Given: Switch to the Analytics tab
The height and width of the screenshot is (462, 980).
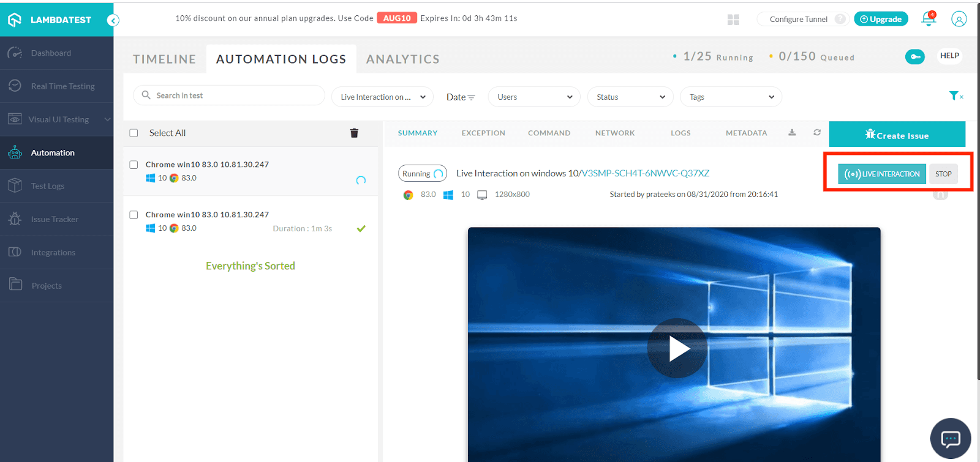Looking at the screenshot, I should pos(402,59).
